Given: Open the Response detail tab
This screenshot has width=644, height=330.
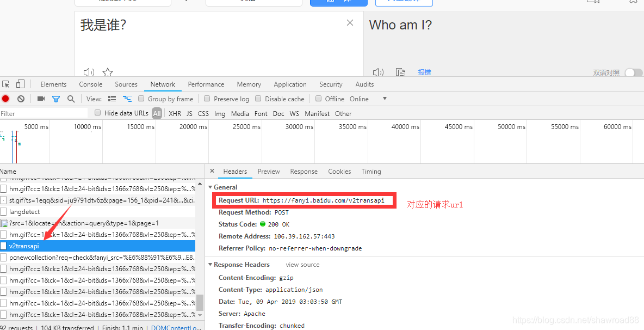Looking at the screenshot, I should pos(304,172).
